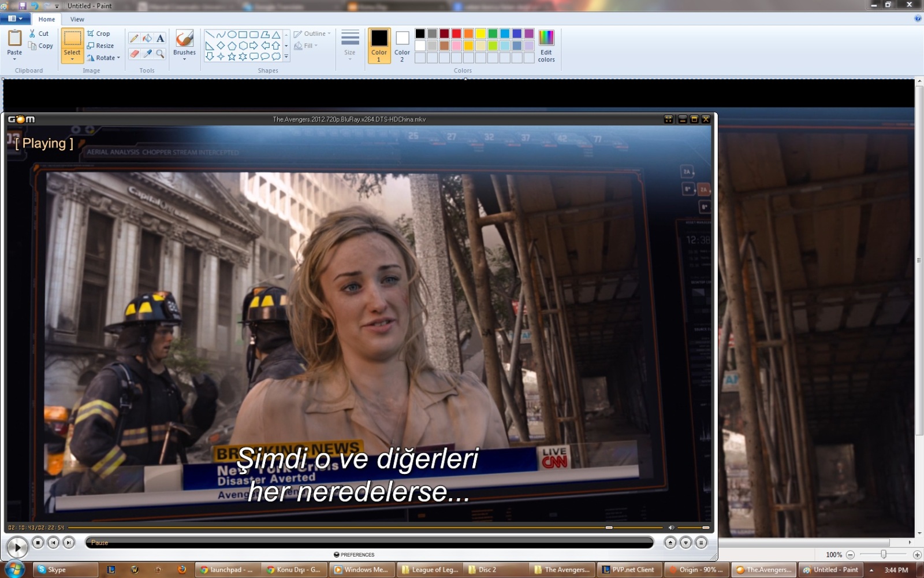Select the Color 1 foreground button

click(x=379, y=46)
